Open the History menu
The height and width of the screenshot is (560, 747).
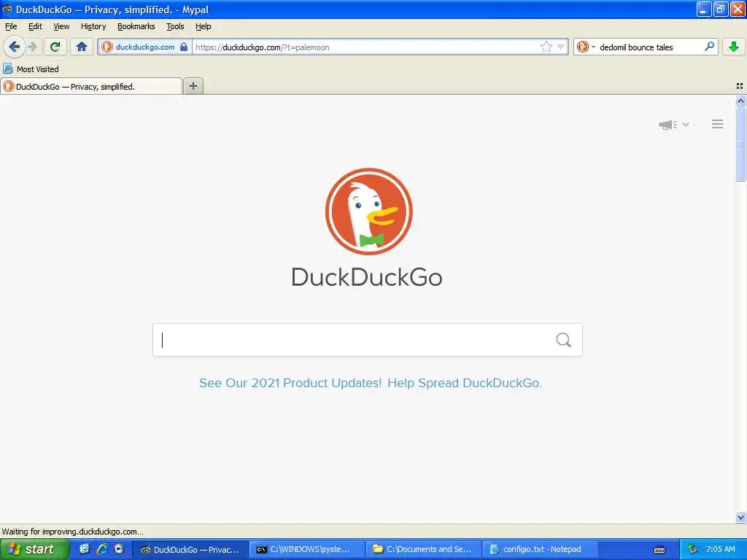[x=93, y=26]
